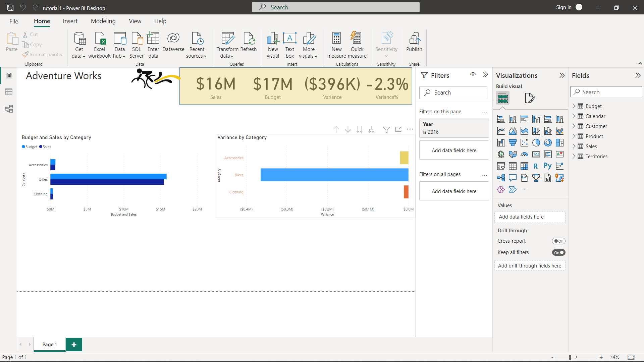Switch to the Format visual pane
The height and width of the screenshot is (362, 644).
coord(529,98)
